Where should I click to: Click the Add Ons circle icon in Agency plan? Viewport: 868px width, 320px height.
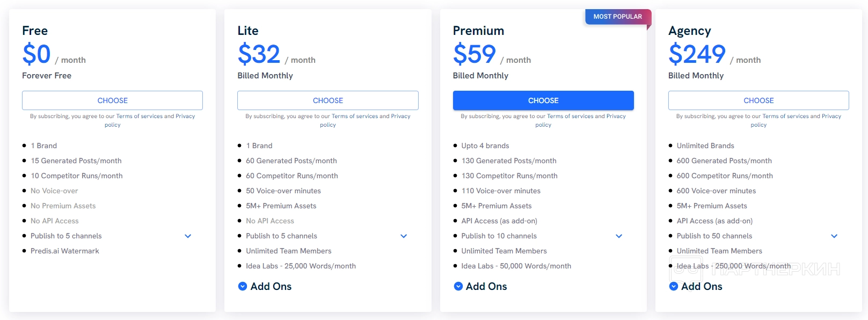[673, 287]
